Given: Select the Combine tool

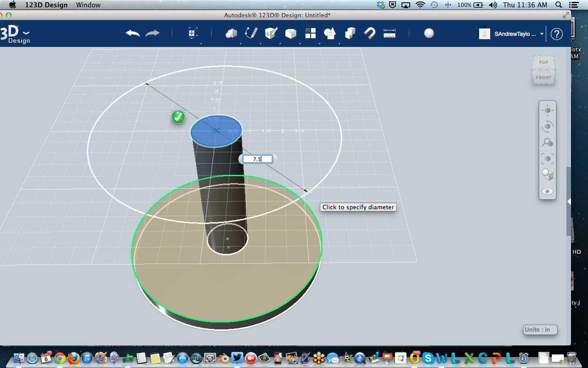Looking at the screenshot, I should [350, 33].
